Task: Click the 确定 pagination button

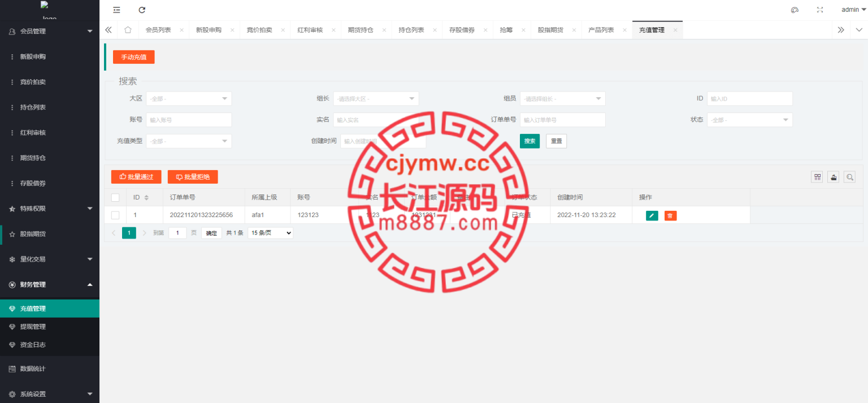Action: tap(211, 233)
